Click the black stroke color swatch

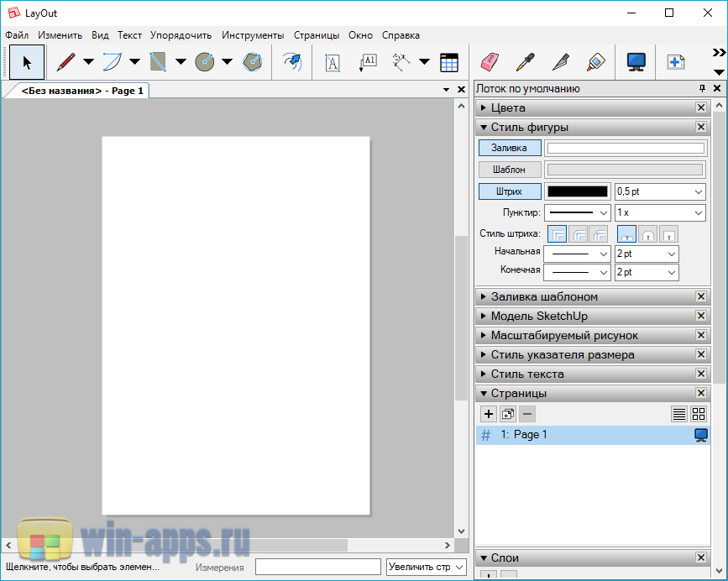point(578,191)
